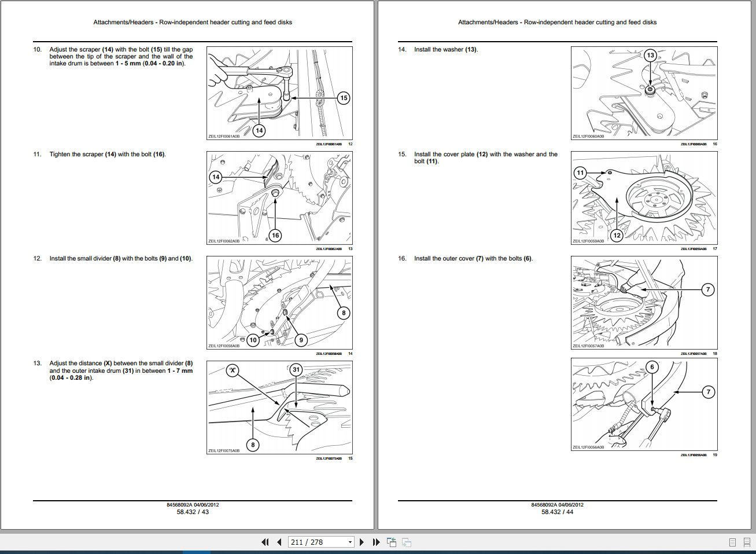Click the left page header title text
The height and width of the screenshot is (554, 756).
point(193,23)
